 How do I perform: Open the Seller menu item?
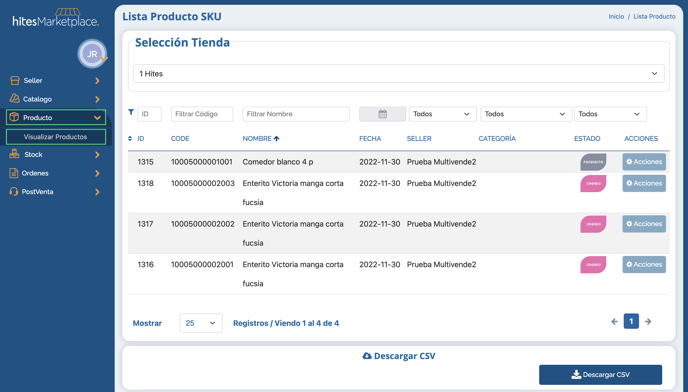pyautogui.click(x=33, y=80)
